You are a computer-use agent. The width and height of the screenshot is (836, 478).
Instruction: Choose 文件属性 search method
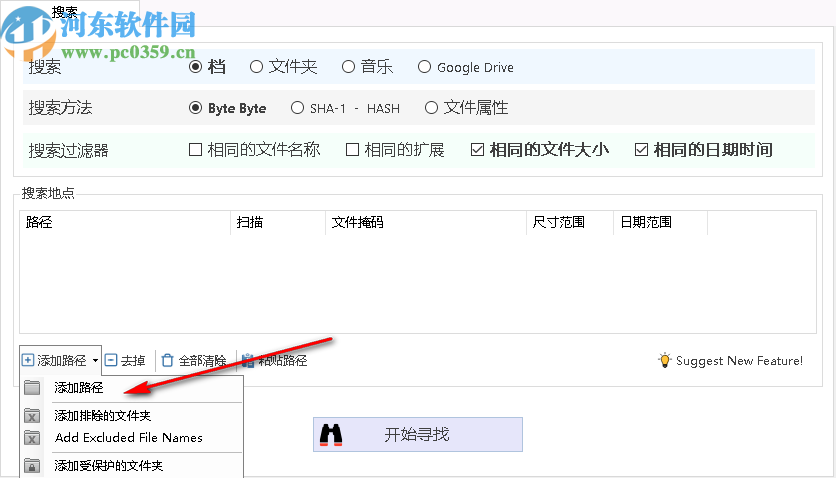point(431,108)
